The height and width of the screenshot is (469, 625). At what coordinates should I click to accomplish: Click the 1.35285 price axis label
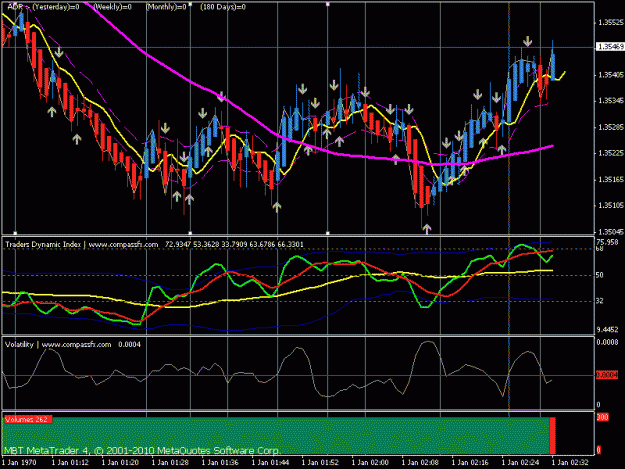coord(611,128)
